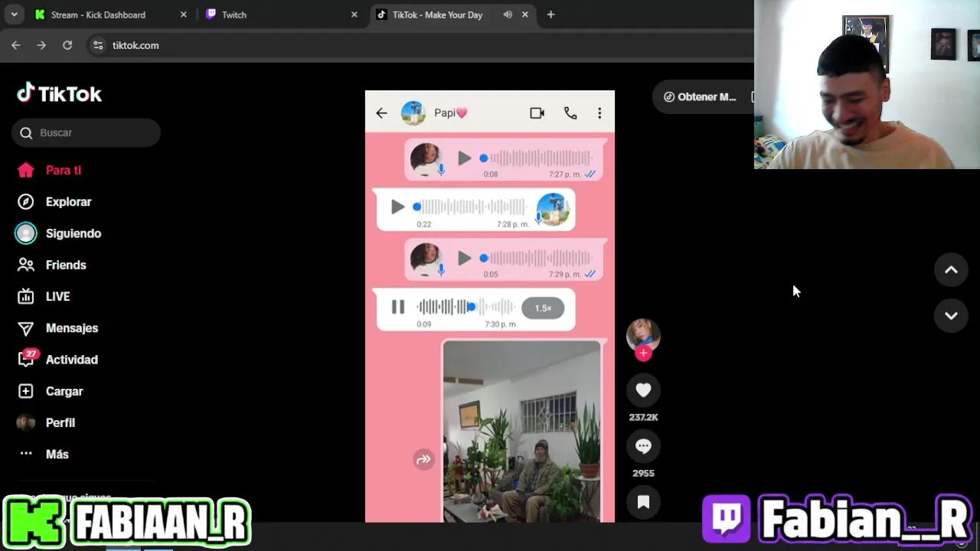
Task: Open the tab search dropdown arrow
Action: pos(14,15)
